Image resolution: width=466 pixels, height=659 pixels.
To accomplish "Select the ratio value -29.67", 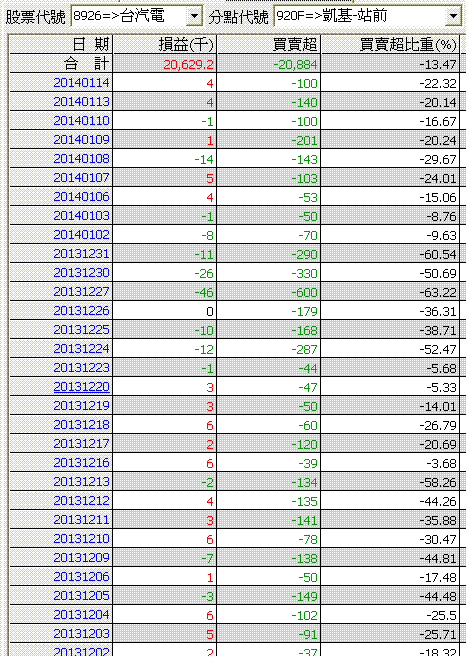I will click(438, 159).
